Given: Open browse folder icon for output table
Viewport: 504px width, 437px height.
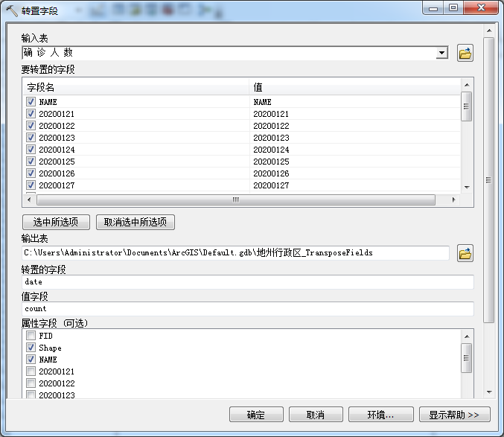Looking at the screenshot, I should pos(465,253).
